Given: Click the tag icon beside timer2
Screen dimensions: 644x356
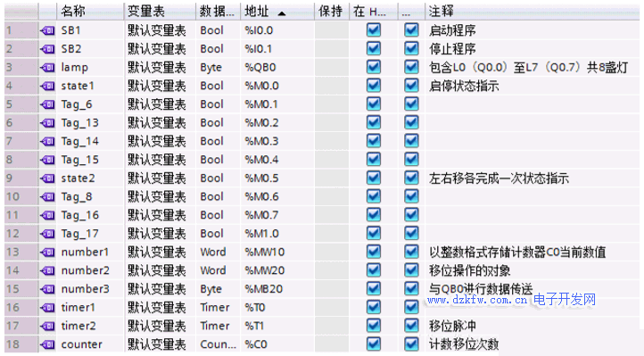Looking at the screenshot, I should [48, 326].
